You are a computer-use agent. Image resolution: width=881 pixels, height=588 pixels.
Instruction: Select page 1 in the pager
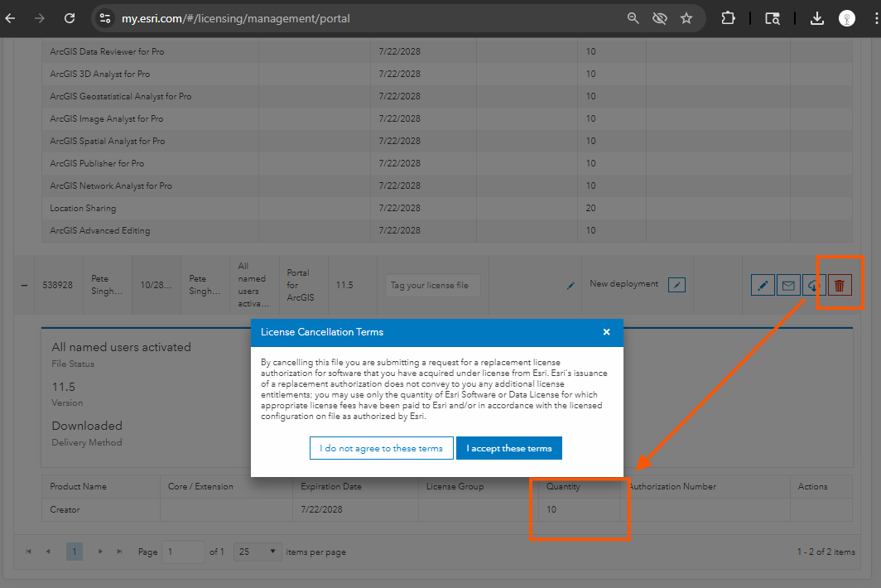(x=75, y=552)
